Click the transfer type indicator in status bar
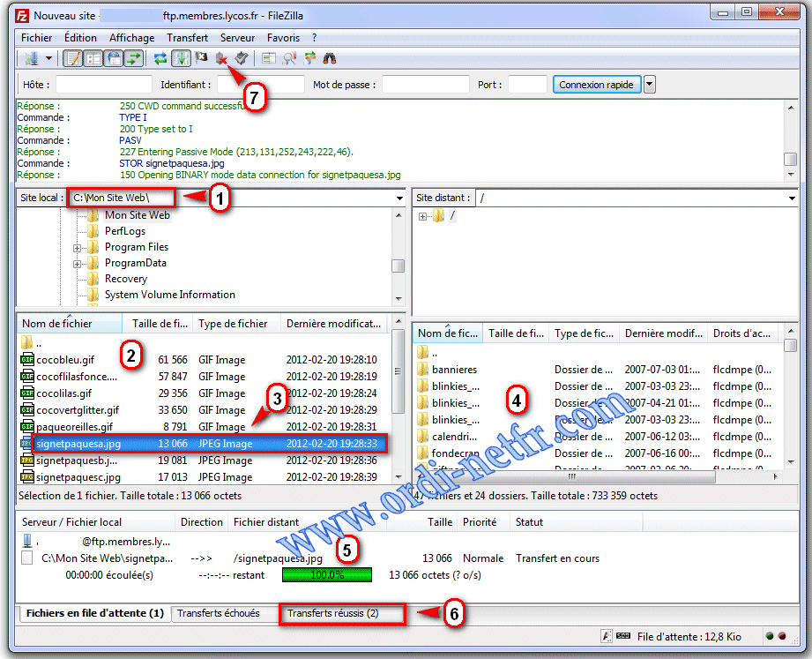The height and width of the screenshot is (659, 812). click(x=607, y=636)
